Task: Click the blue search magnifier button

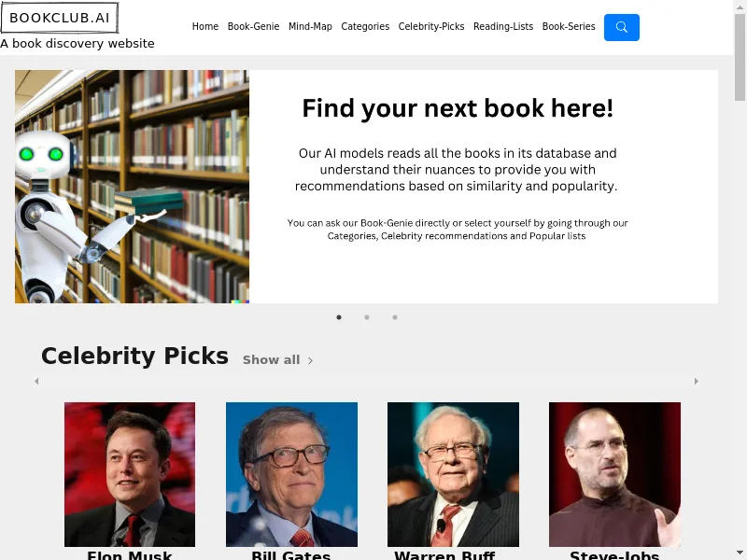Action: (x=621, y=27)
